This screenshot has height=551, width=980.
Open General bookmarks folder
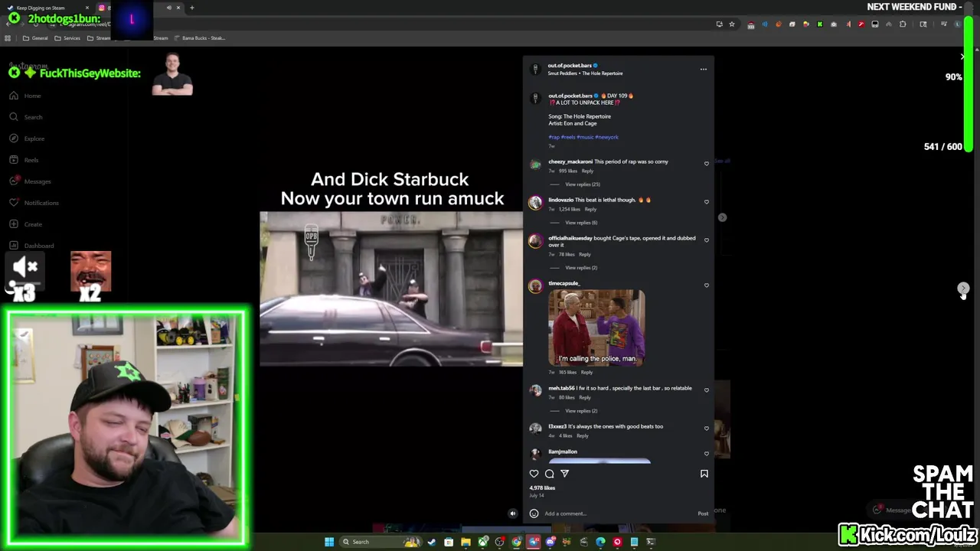[35, 37]
